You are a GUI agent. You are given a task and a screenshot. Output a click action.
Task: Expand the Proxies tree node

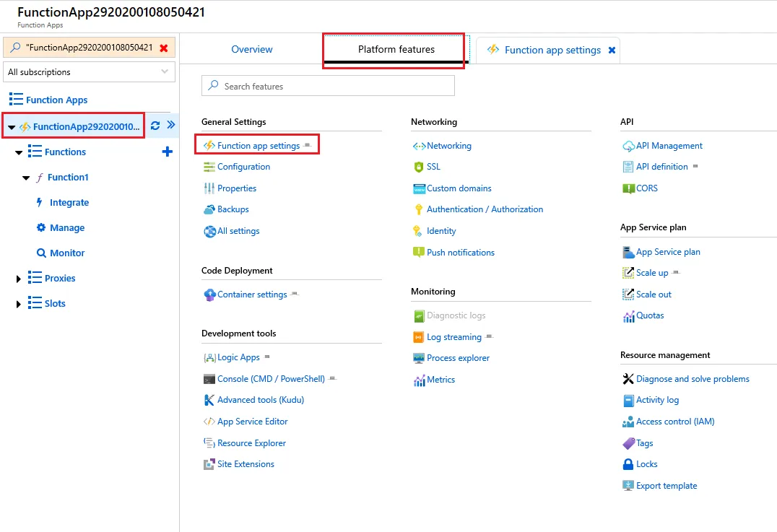[x=19, y=279]
